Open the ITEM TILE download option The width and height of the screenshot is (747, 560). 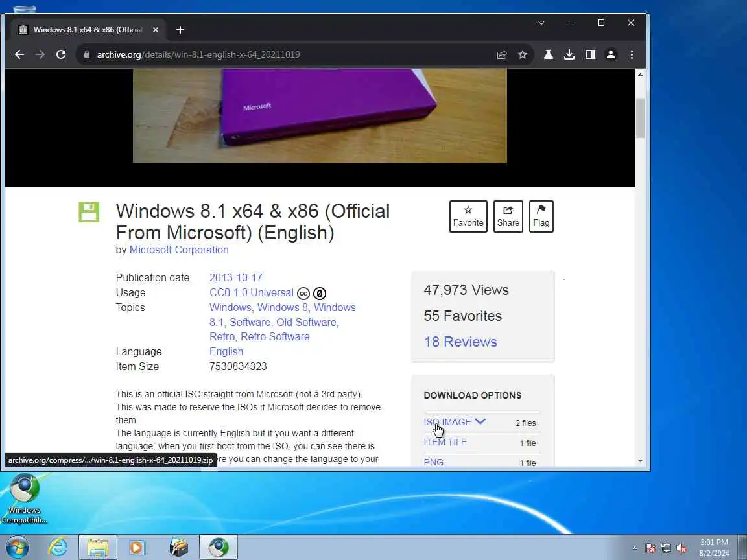point(445,442)
